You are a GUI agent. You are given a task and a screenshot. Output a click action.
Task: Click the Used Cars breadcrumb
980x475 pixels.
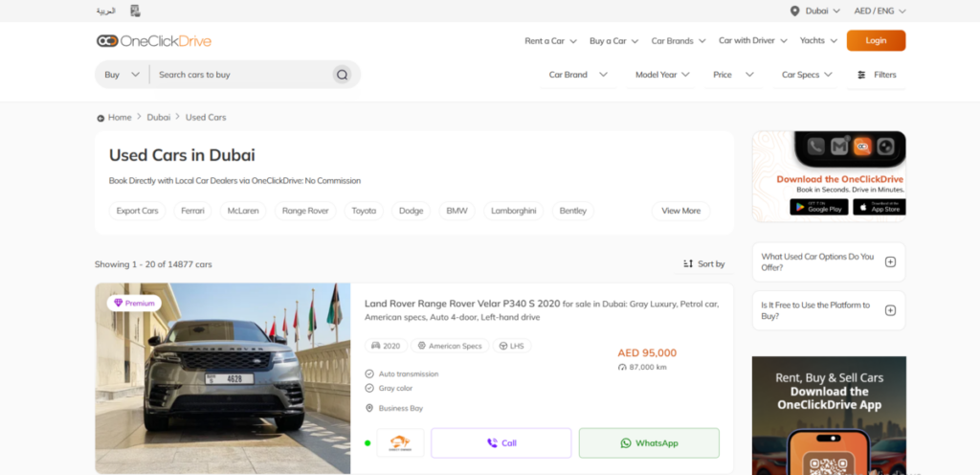pos(206,118)
